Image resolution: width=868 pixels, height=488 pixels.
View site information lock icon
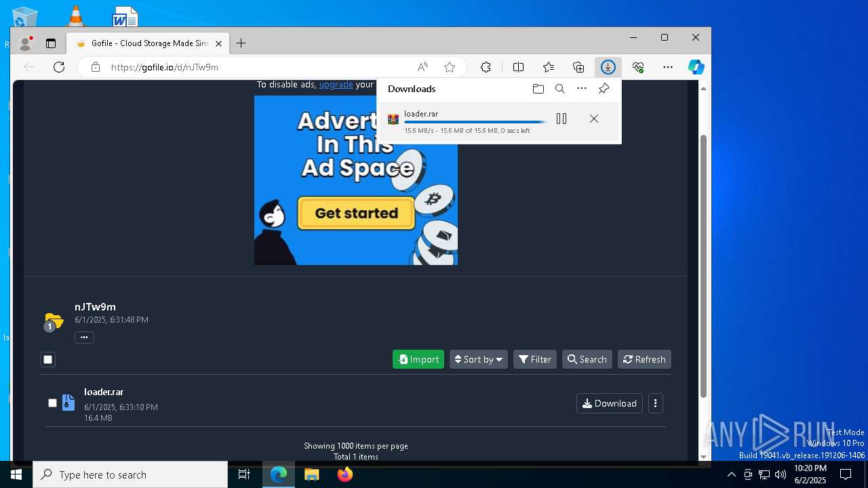pyautogui.click(x=96, y=67)
